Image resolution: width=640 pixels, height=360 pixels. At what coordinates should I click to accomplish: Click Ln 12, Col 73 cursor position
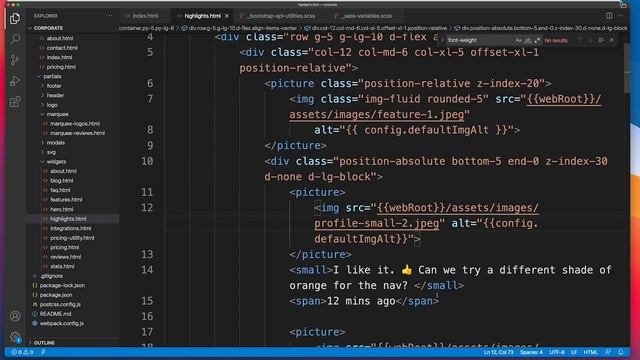[498, 352]
